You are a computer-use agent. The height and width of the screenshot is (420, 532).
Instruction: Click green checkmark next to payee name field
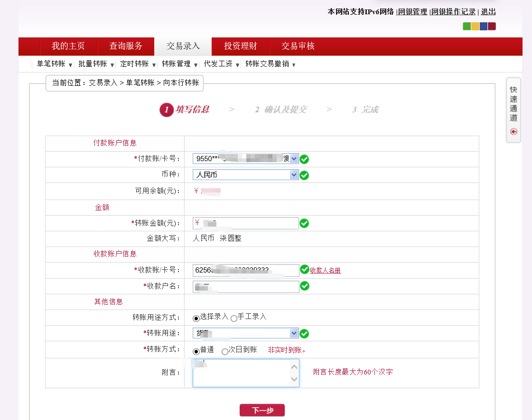(x=304, y=286)
